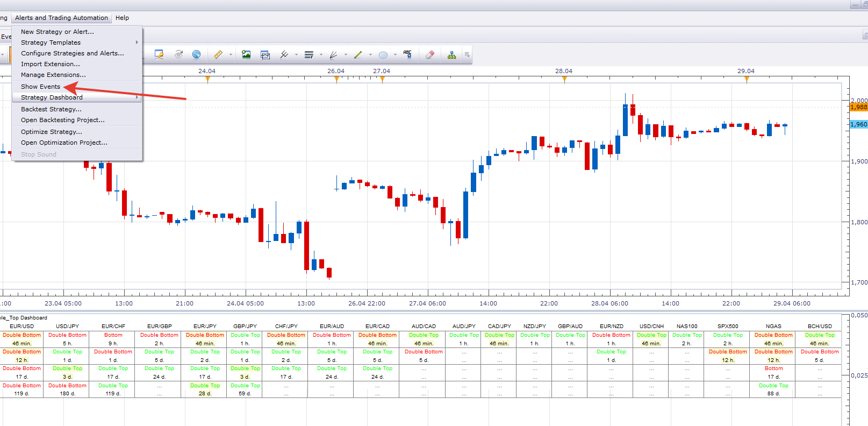
Task: Click the green hierarchy tree icon
Action: pyautogui.click(x=451, y=54)
